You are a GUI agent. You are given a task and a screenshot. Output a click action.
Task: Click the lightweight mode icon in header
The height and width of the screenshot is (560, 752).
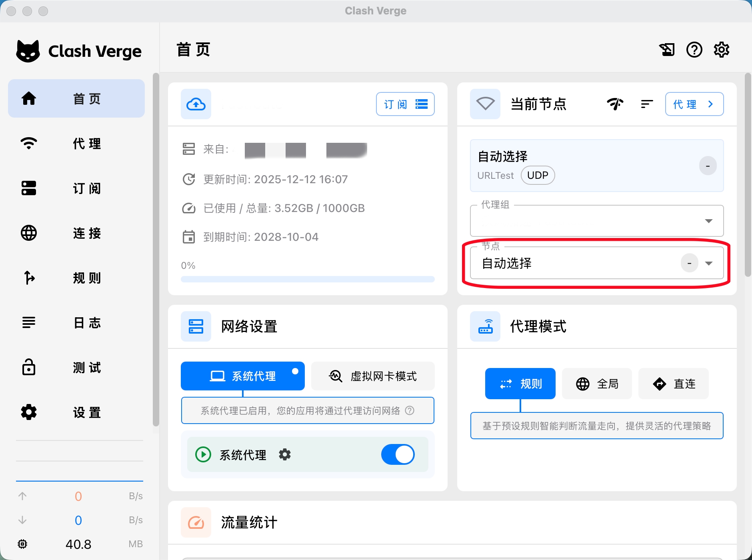point(667,50)
